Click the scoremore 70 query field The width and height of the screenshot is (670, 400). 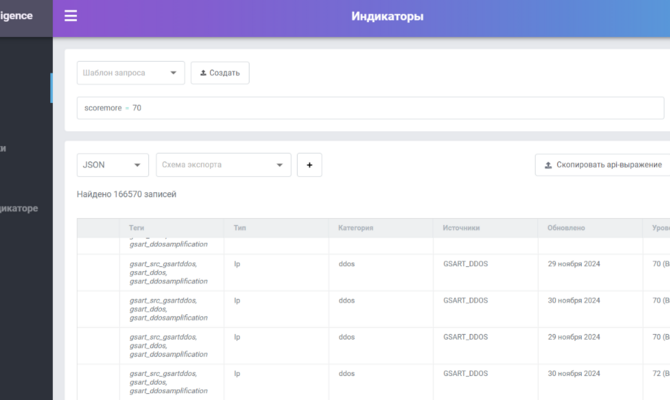[x=370, y=108]
